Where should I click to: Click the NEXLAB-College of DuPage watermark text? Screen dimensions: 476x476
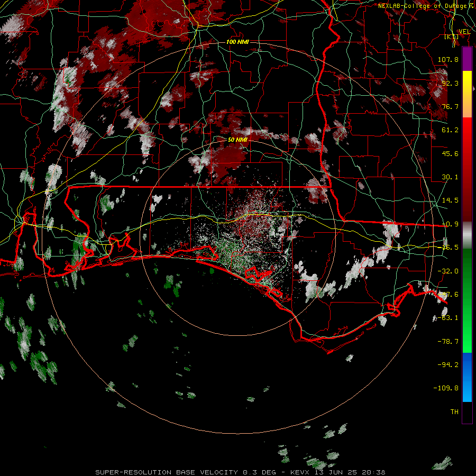point(426,6)
